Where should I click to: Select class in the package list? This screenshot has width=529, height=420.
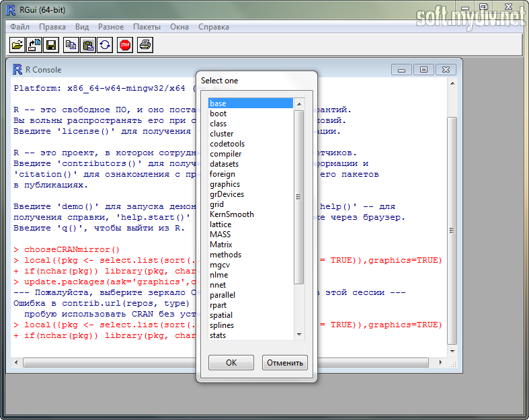point(251,124)
